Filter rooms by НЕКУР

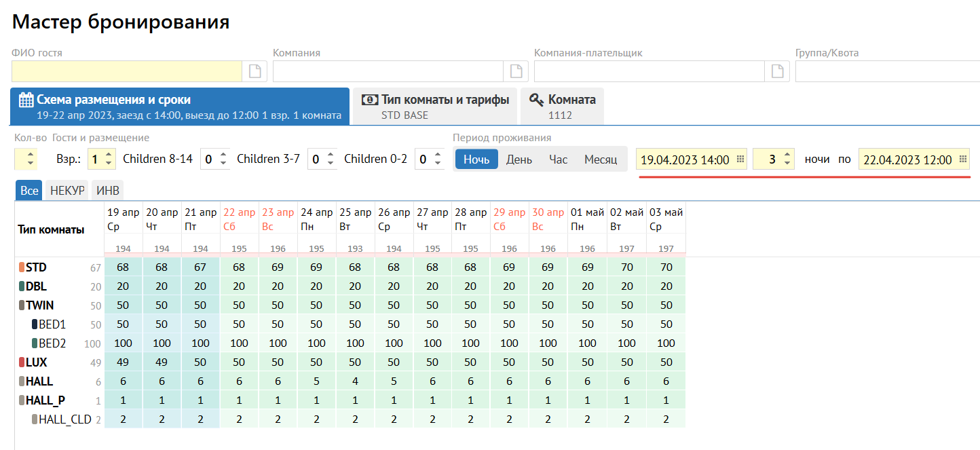click(67, 191)
